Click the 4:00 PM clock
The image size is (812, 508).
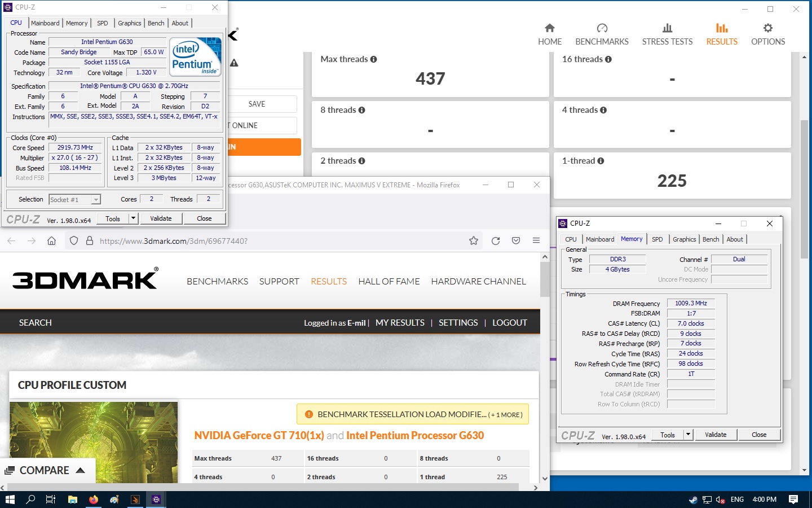point(764,500)
